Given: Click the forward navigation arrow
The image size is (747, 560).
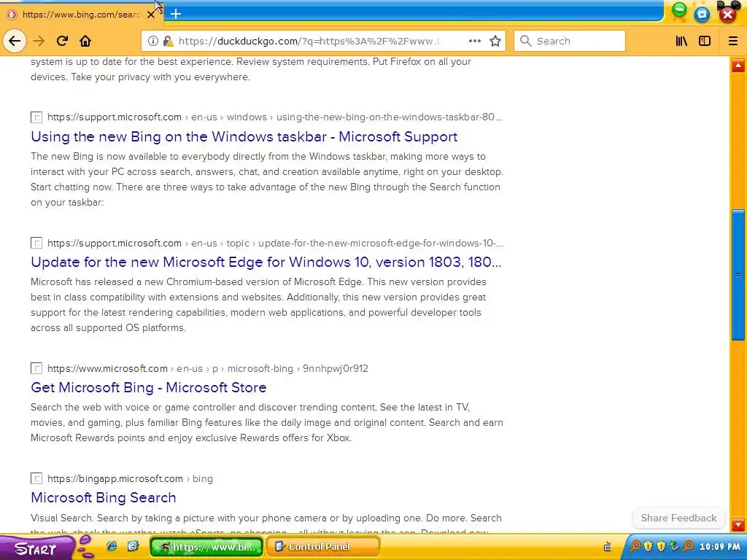Looking at the screenshot, I should click(39, 41).
